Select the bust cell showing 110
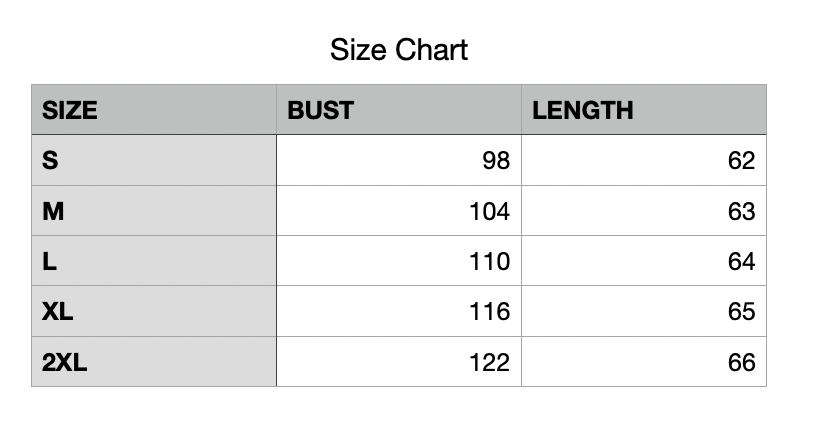The width and height of the screenshot is (816, 442). click(x=489, y=261)
